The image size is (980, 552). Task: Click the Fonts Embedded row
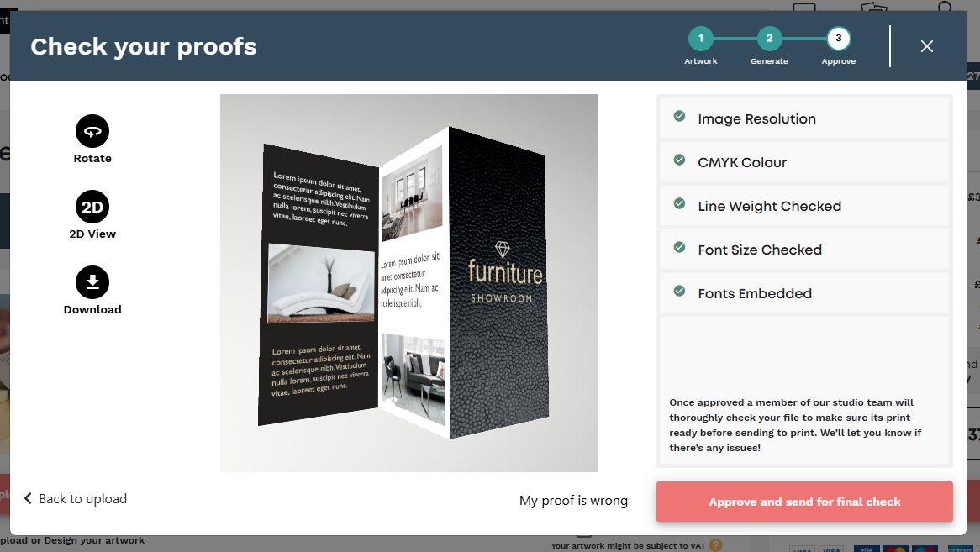pos(804,293)
